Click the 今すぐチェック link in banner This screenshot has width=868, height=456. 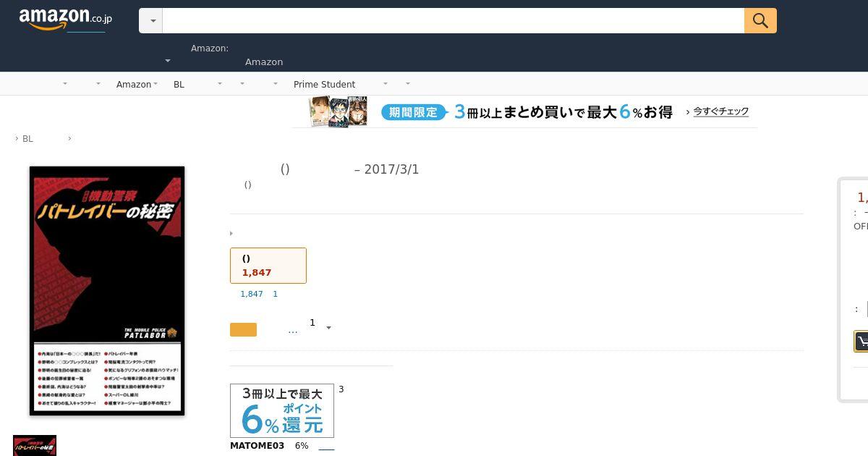point(720,111)
